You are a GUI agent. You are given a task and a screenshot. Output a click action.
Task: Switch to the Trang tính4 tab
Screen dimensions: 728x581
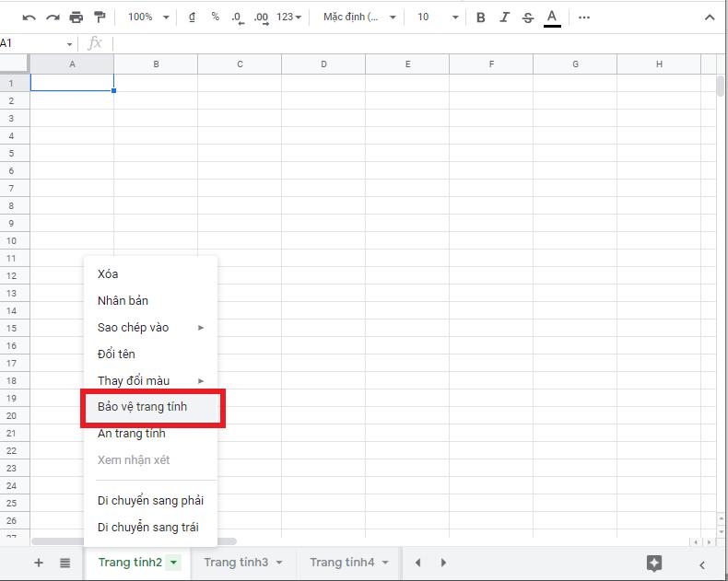342,563
